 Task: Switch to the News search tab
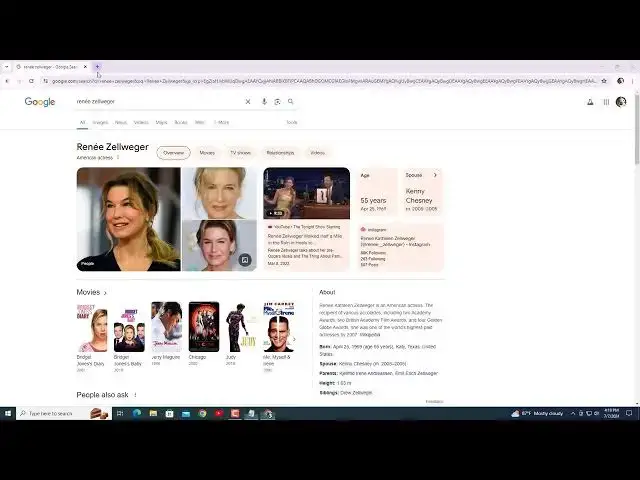[x=121, y=122]
